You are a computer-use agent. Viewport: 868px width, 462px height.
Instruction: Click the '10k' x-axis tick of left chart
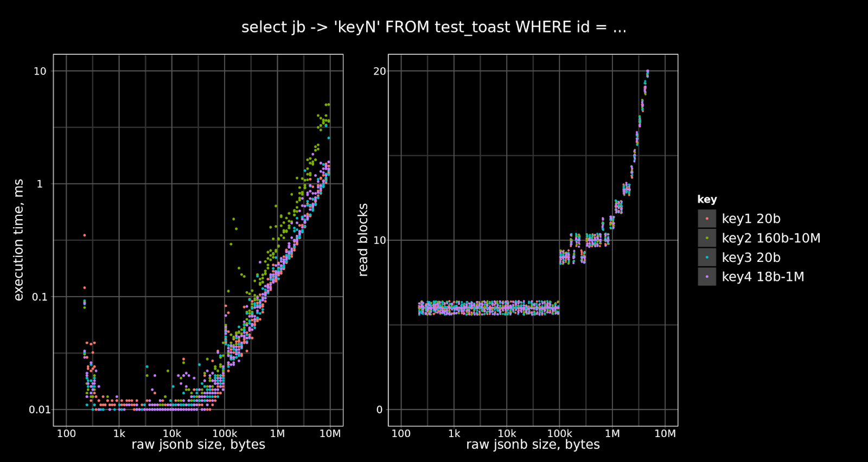[172, 434]
